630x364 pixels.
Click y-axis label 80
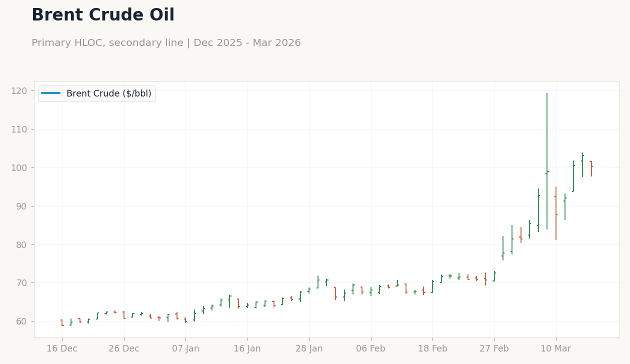(21, 244)
